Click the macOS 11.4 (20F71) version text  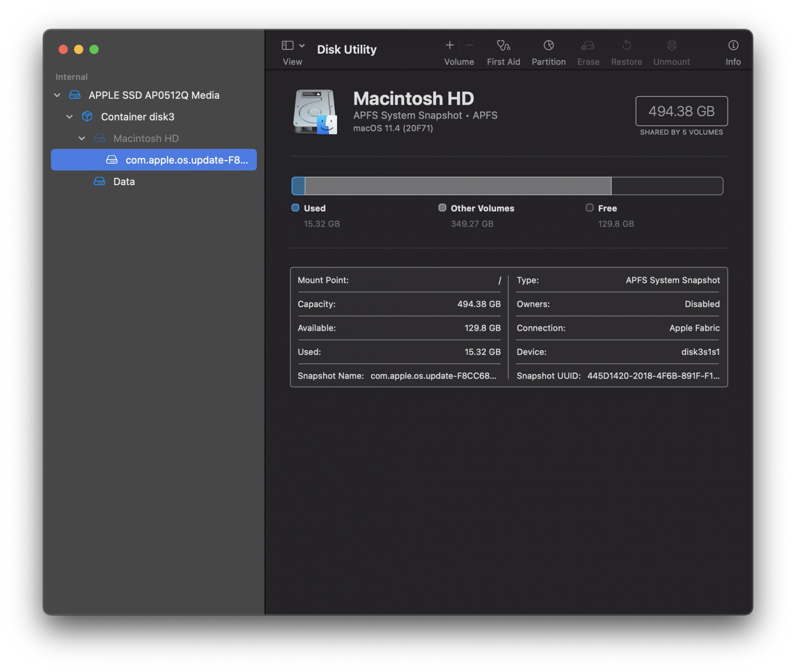click(x=393, y=128)
